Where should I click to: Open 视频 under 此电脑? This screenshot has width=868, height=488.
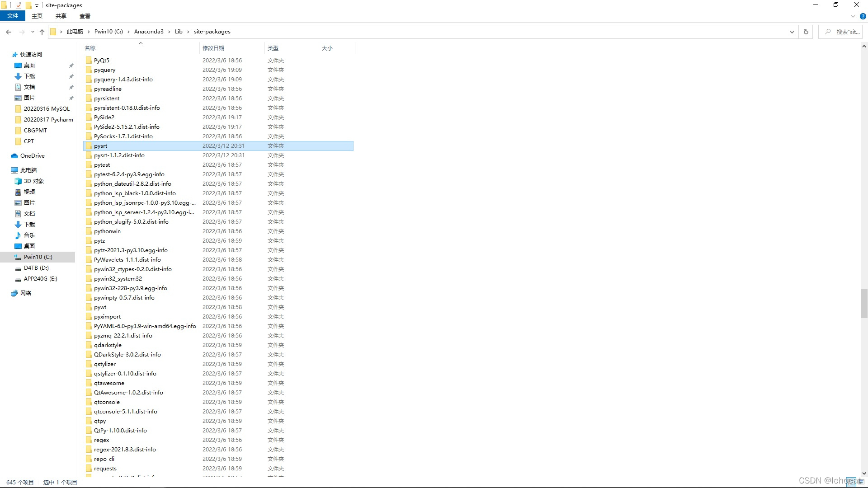tap(29, 192)
